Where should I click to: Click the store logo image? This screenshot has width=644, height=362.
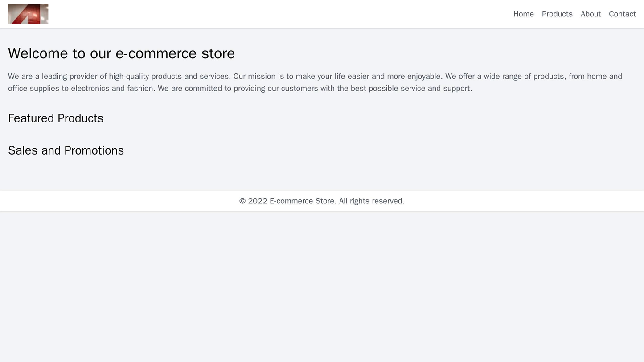tap(29, 14)
